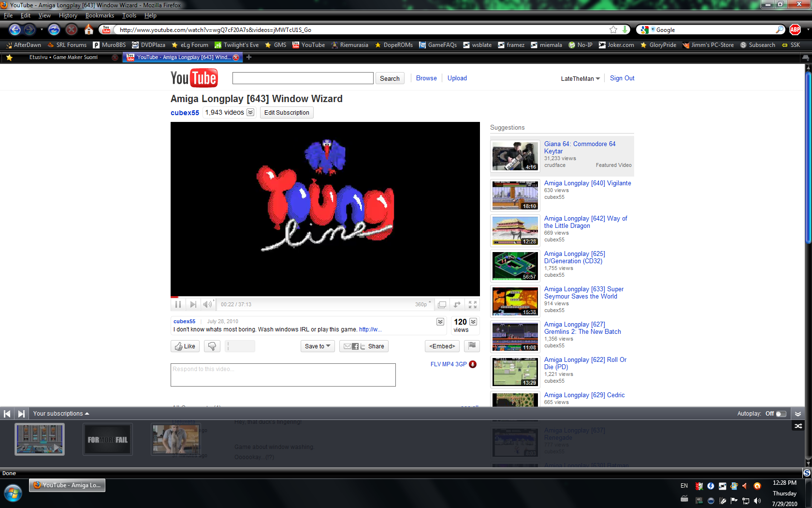Open GameFAQs bookmark
This screenshot has height=508, width=812.
click(437, 45)
